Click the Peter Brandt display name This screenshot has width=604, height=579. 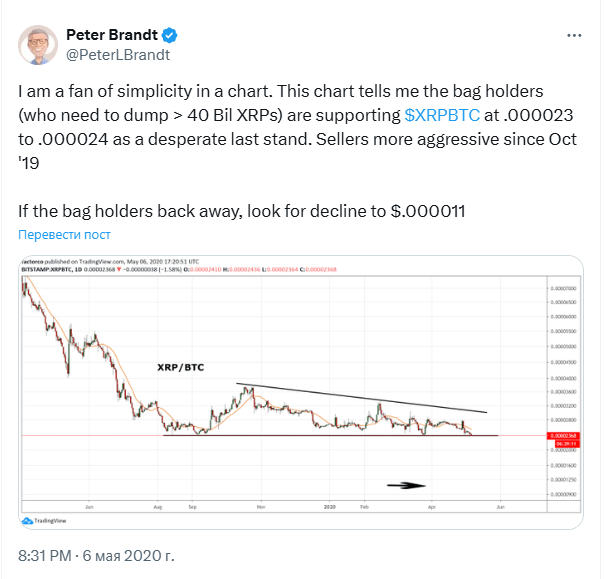point(112,35)
